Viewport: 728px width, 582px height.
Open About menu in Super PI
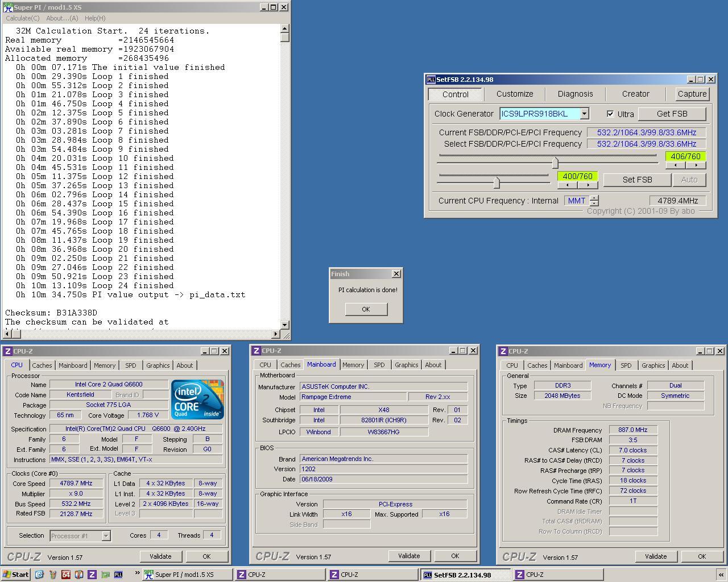click(62, 18)
